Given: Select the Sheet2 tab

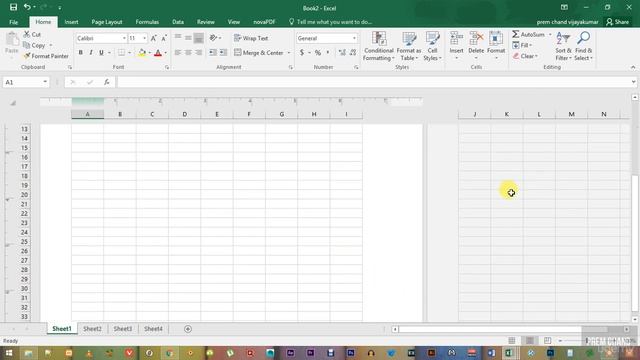Looking at the screenshot, I should [92, 329].
